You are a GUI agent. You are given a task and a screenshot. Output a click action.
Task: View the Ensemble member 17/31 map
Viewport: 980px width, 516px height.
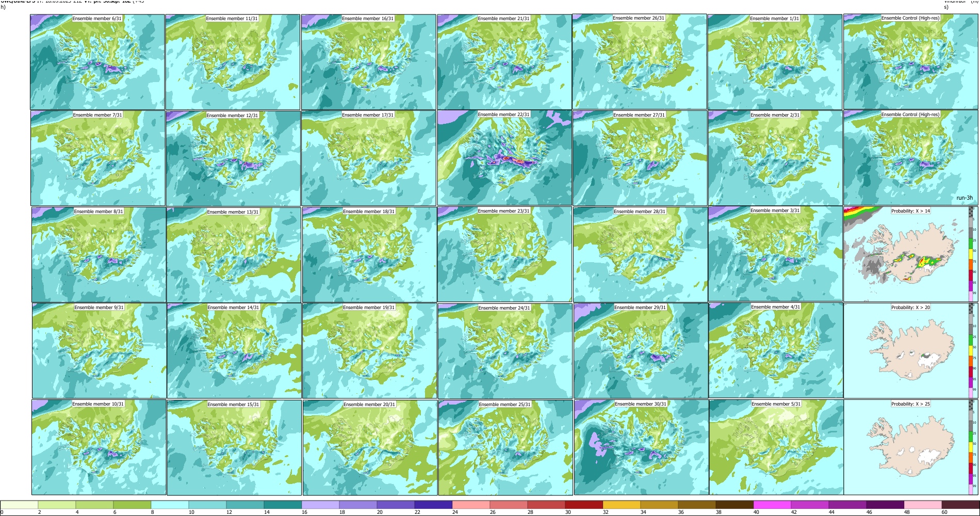tap(369, 158)
